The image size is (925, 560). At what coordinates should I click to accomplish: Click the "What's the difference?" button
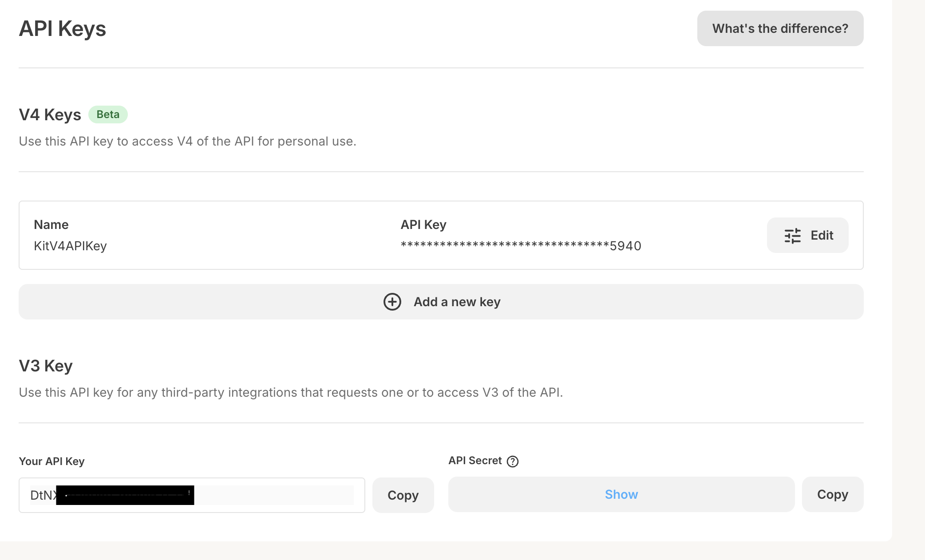(x=780, y=28)
